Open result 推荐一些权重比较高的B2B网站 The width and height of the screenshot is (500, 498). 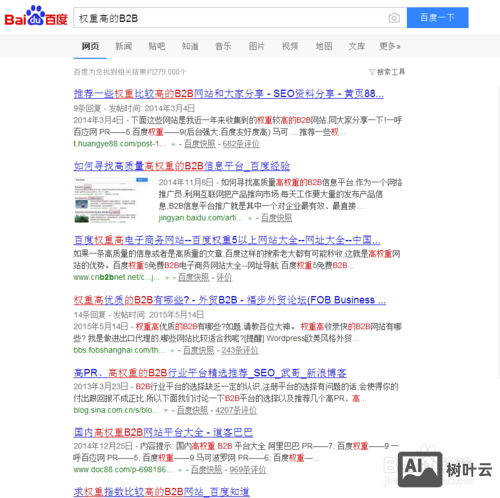tap(228, 94)
